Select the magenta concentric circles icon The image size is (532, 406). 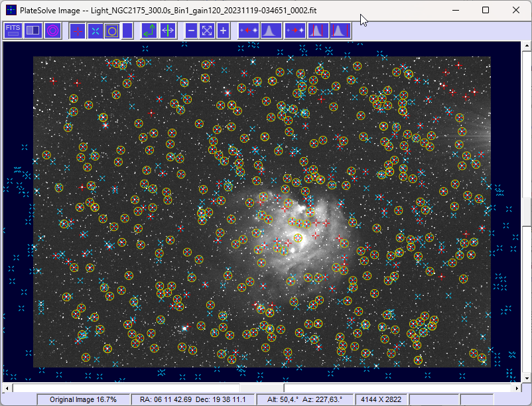click(52, 31)
